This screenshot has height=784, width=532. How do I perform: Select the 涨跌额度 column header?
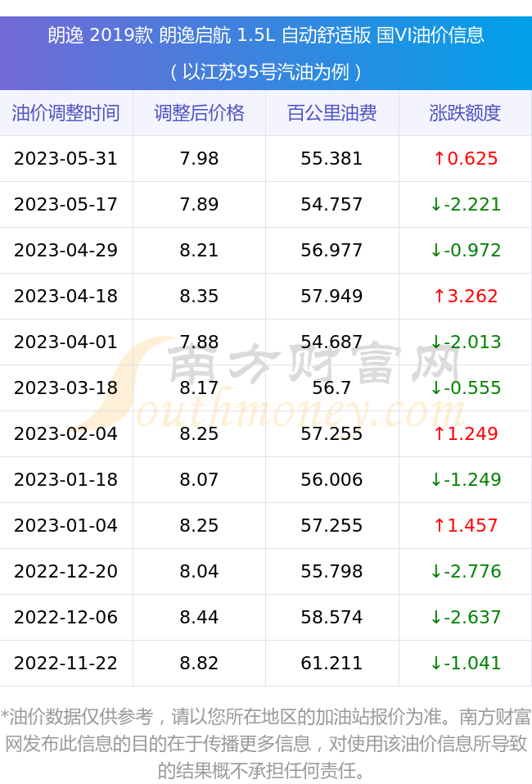[465, 113]
